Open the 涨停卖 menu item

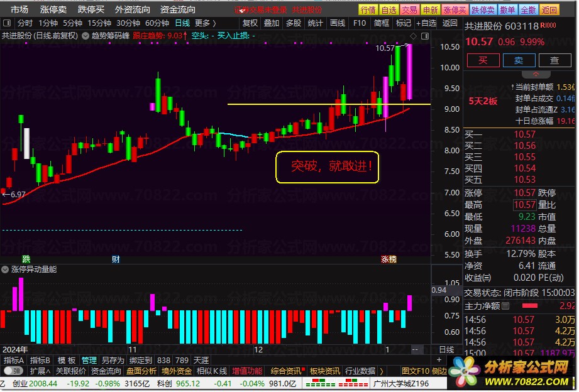[x=53, y=9]
